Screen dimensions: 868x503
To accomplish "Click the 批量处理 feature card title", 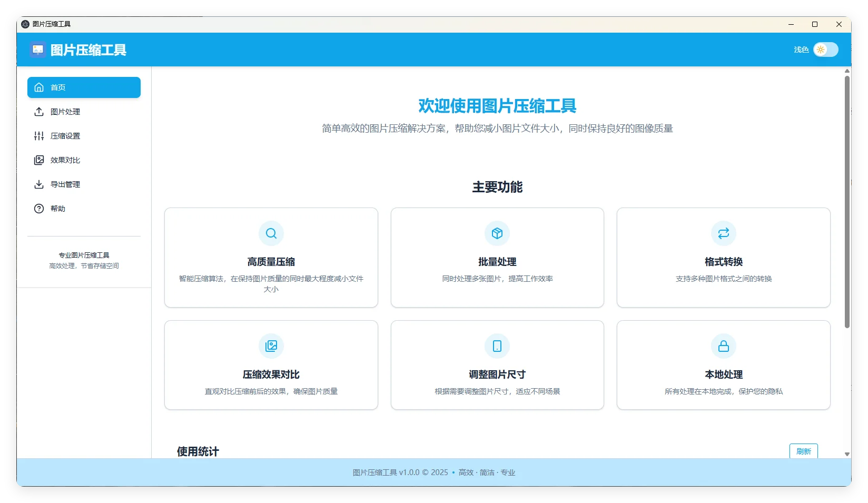I will coord(497,261).
